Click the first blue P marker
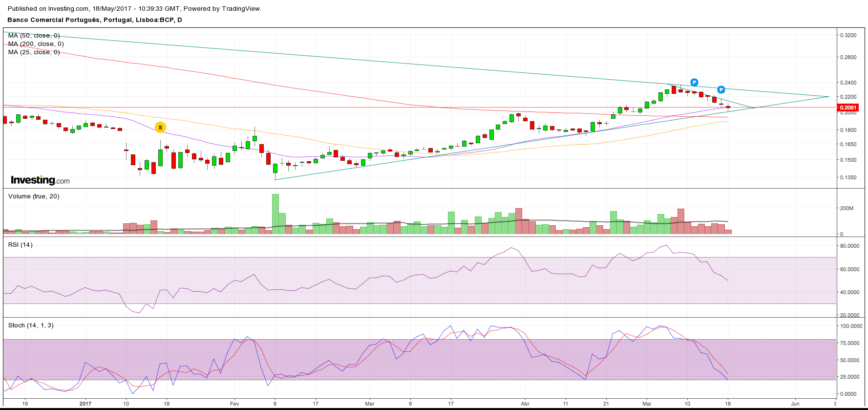 694,83
